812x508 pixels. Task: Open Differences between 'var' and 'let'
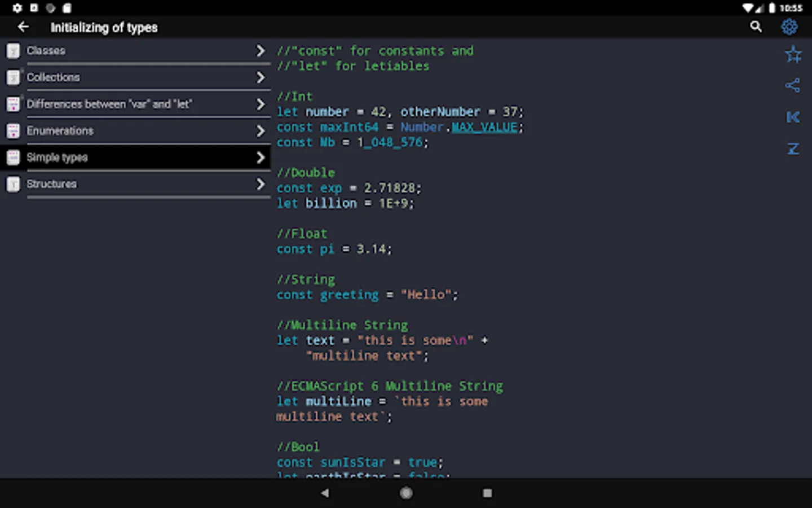click(109, 104)
